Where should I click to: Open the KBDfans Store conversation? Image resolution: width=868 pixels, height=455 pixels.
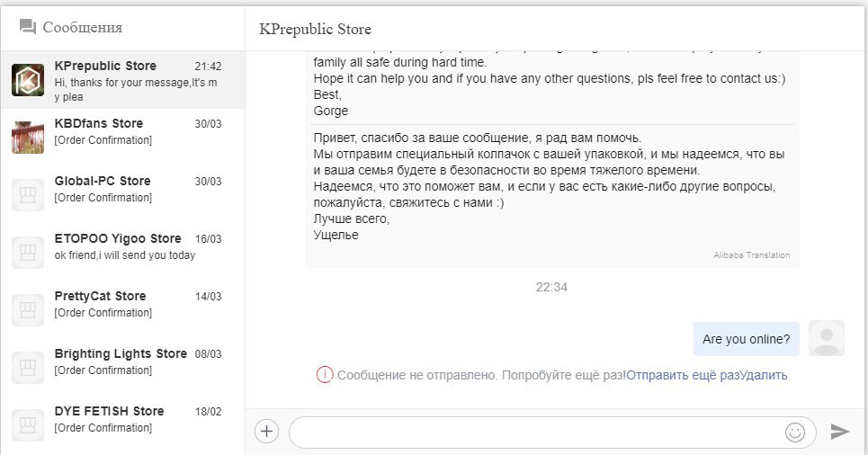point(122,138)
